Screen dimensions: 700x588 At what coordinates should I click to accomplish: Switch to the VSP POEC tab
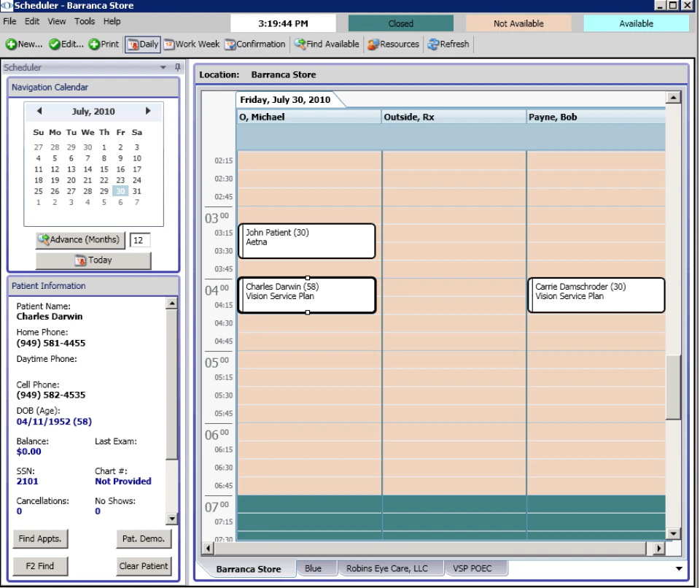[x=475, y=568]
